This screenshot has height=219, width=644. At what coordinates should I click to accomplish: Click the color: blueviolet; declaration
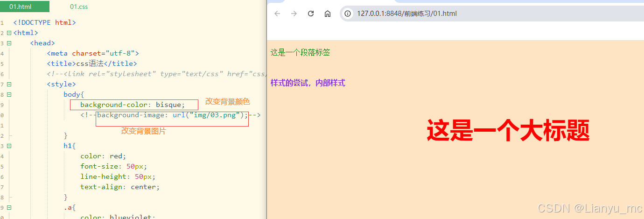click(118, 217)
